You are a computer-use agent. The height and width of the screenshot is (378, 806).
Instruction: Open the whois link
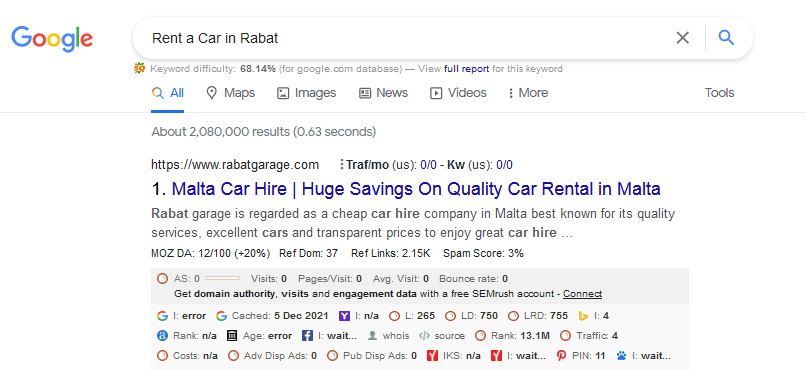coord(396,336)
